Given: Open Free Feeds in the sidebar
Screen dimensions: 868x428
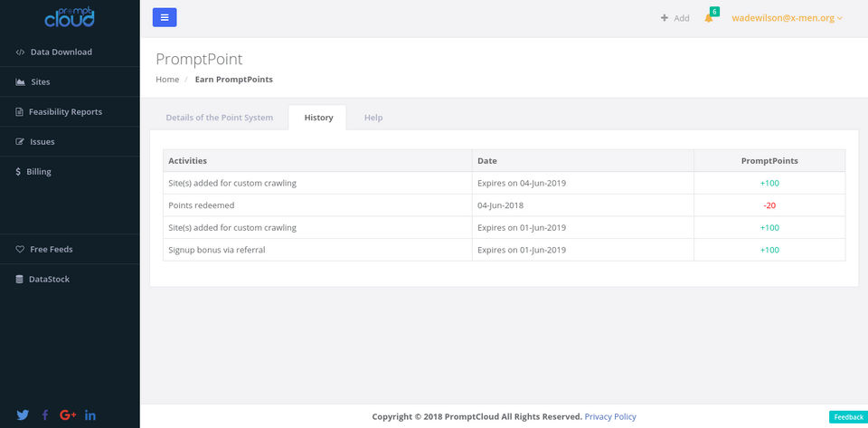Looking at the screenshot, I should 51,249.
